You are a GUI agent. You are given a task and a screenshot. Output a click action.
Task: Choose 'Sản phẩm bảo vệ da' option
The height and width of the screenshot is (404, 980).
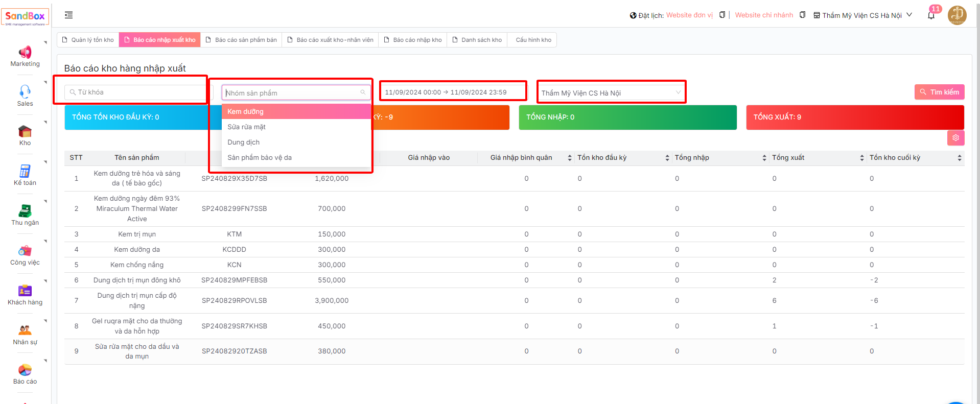[x=260, y=158]
